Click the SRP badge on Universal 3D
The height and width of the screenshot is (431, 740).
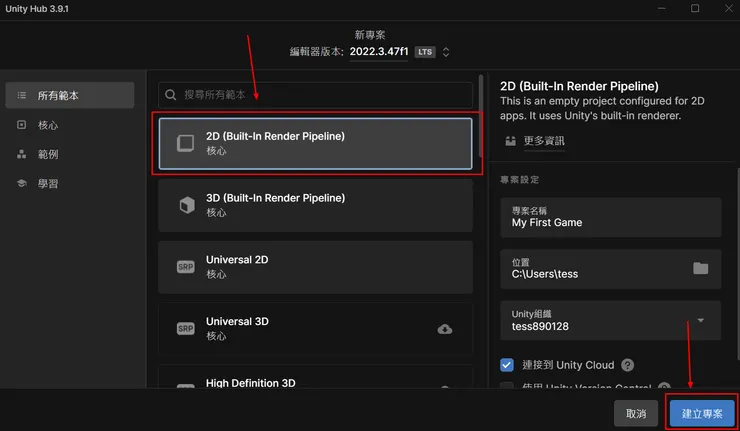tap(185, 329)
